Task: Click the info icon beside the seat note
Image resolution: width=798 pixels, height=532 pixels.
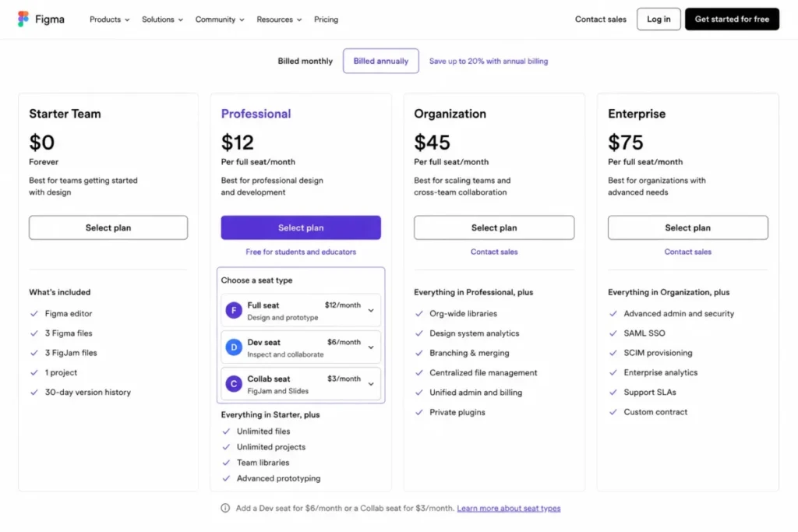Action: click(x=225, y=508)
